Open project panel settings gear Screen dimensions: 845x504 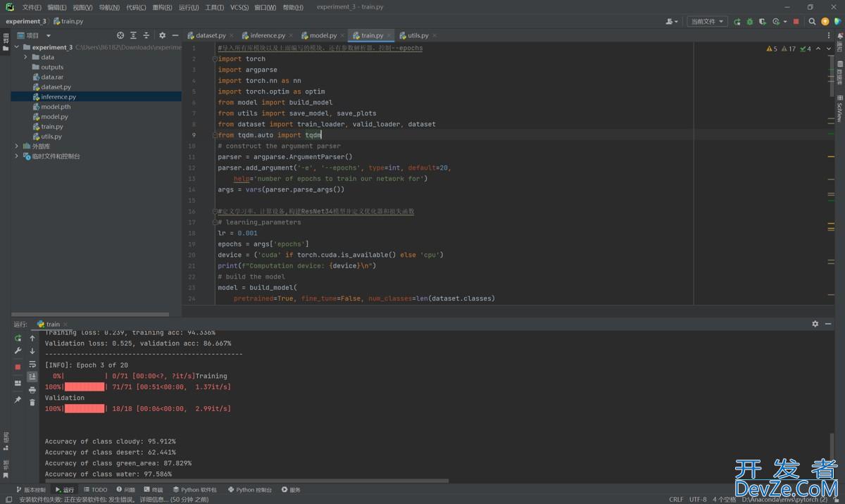click(x=162, y=35)
